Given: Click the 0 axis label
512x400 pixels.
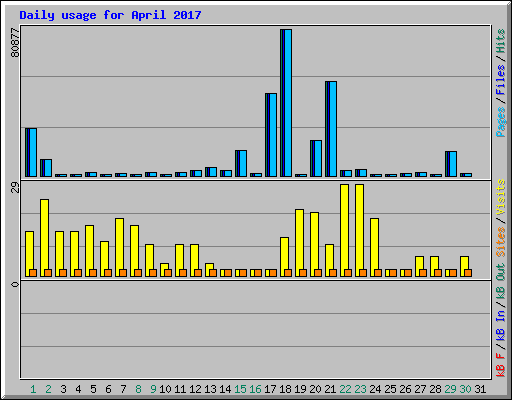Looking at the screenshot, I should tap(15, 284).
